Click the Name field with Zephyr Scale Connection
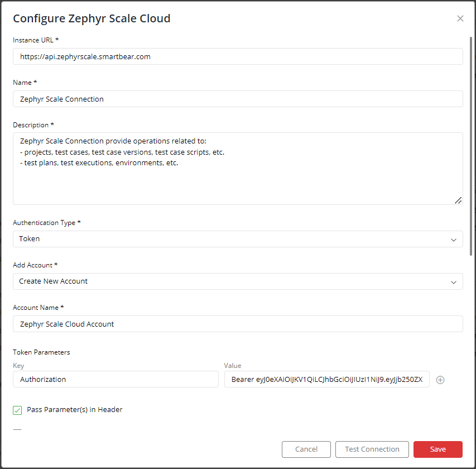 (238, 99)
